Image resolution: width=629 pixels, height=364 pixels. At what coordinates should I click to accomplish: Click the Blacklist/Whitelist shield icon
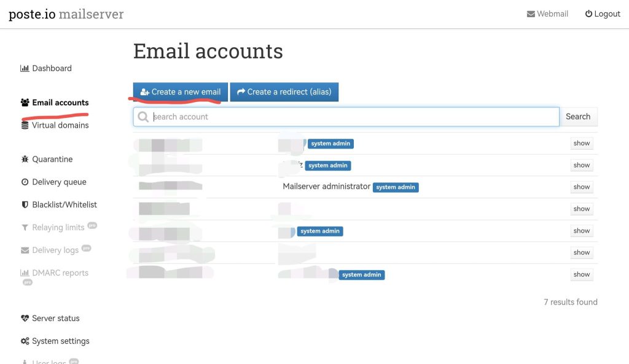pos(25,205)
